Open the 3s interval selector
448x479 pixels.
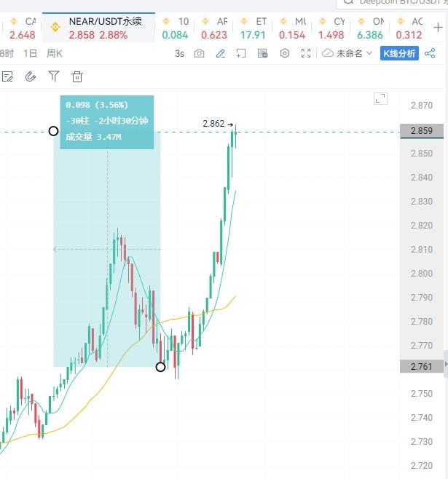(x=179, y=54)
